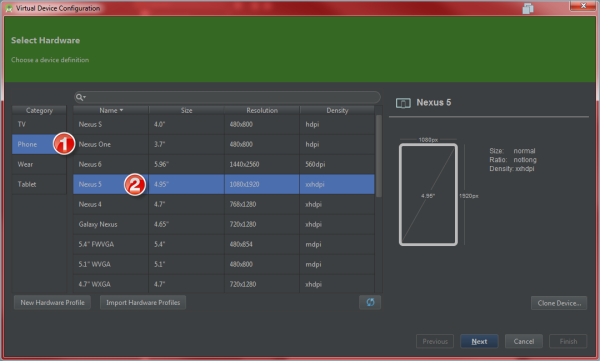Viewport: 600px width, 361px height.
Task: Select the Nexus 5 device row
Action: tap(224, 184)
